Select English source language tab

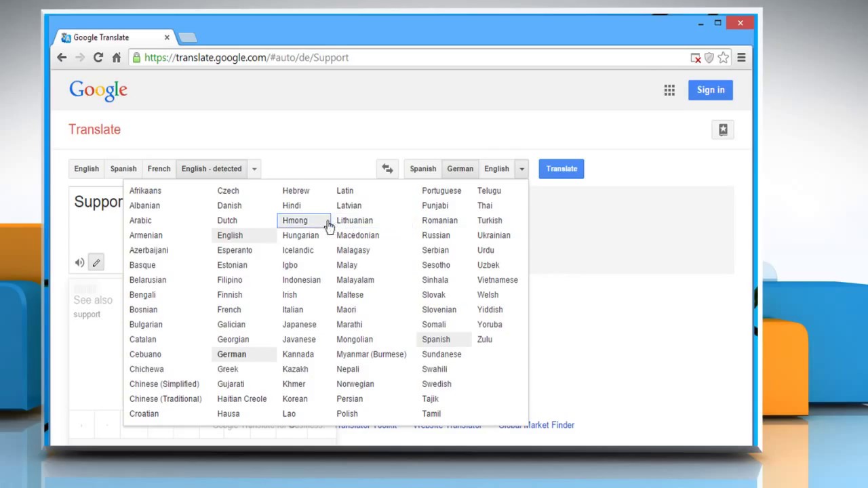coord(86,169)
